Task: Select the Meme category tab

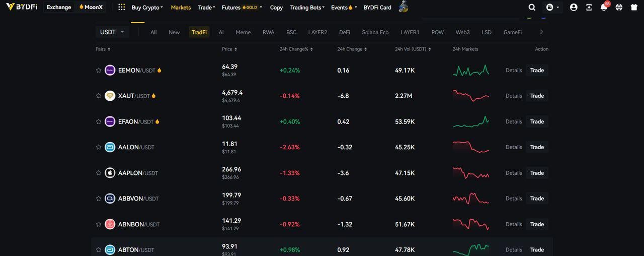Action: [243, 32]
